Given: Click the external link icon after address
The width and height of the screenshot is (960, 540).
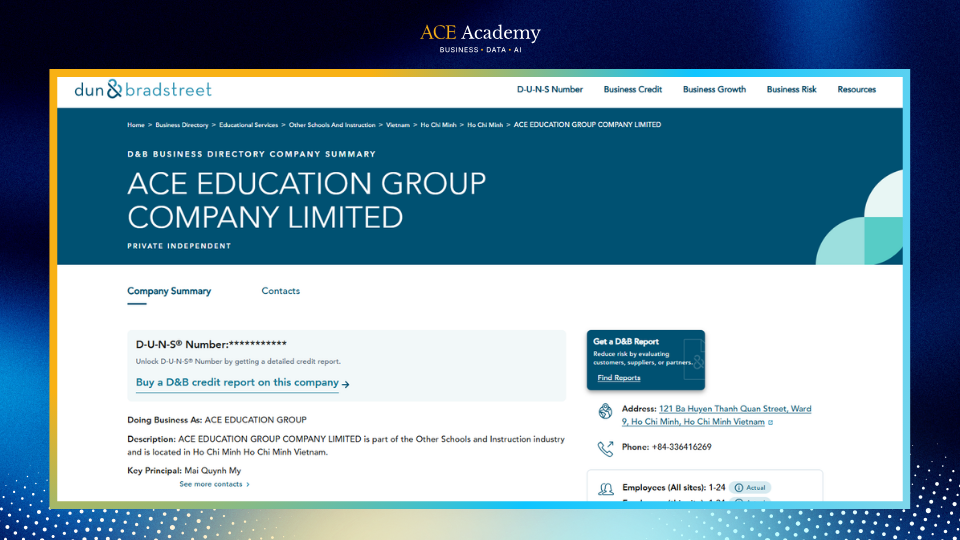Looking at the screenshot, I should click(x=771, y=422).
